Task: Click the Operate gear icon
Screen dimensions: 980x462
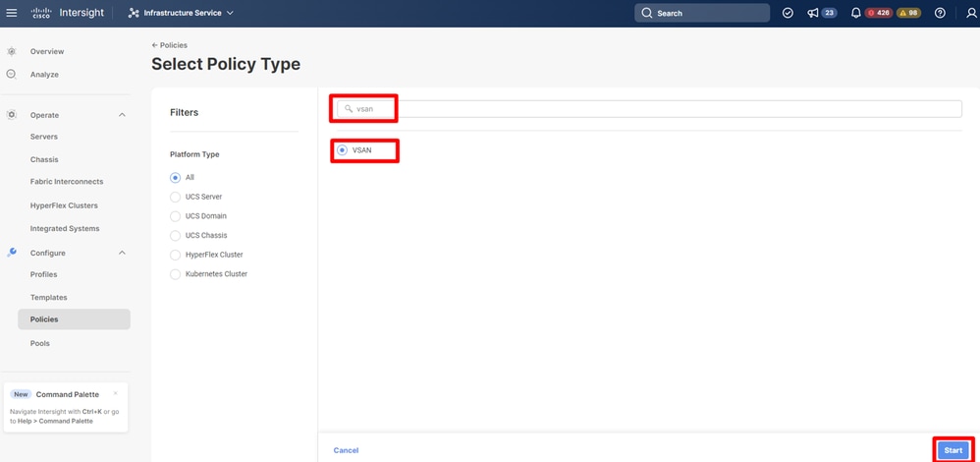Action: click(11, 115)
